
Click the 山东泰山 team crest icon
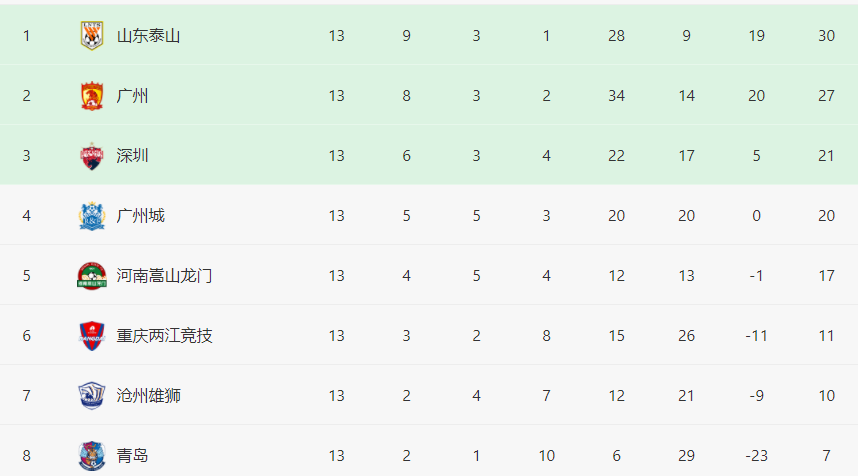pos(92,36)
